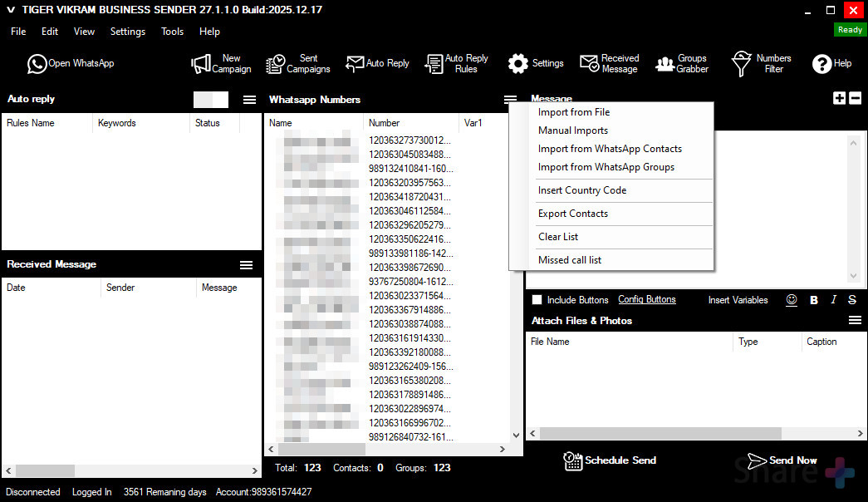Open the Tools menu
This screenshot has width=868, height=502.
tap(172, 32)
